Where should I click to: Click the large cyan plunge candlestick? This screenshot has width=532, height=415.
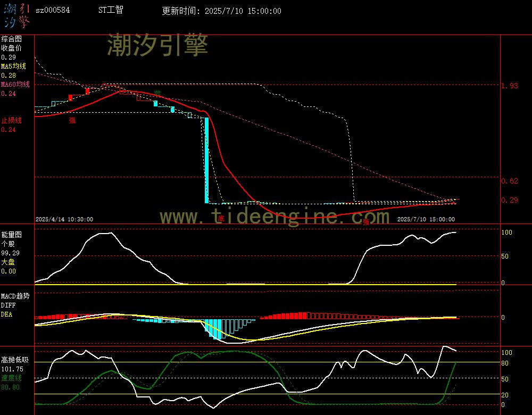coord(206,160)
